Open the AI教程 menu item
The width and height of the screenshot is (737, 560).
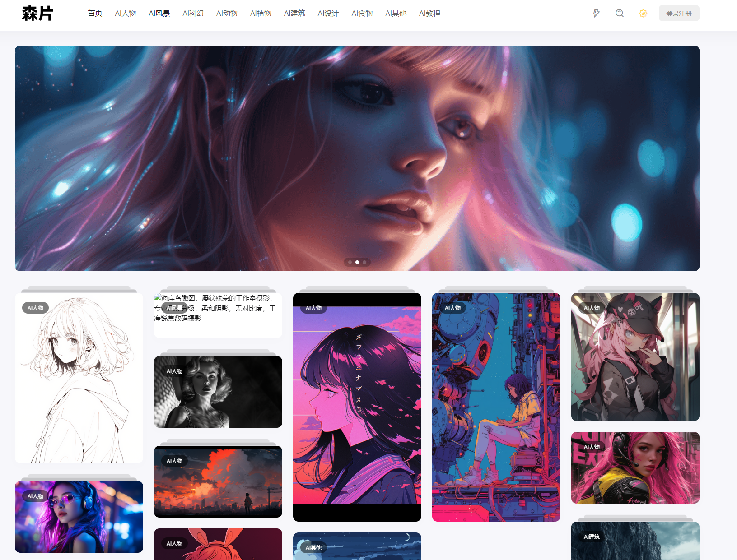pyautogui.click(x=429, y=14)
